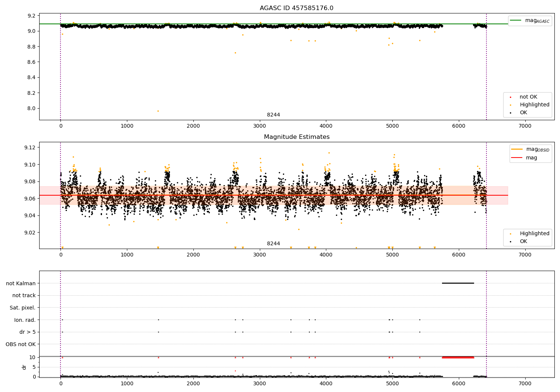
Task: Click the 7000 x-axis tick in the bottom plot
Action: click(x=525, y=383)
